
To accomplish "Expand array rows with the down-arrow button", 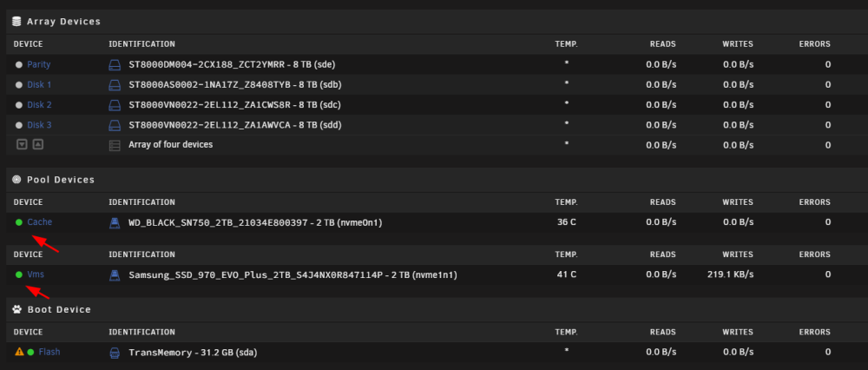I will (22, 144).
